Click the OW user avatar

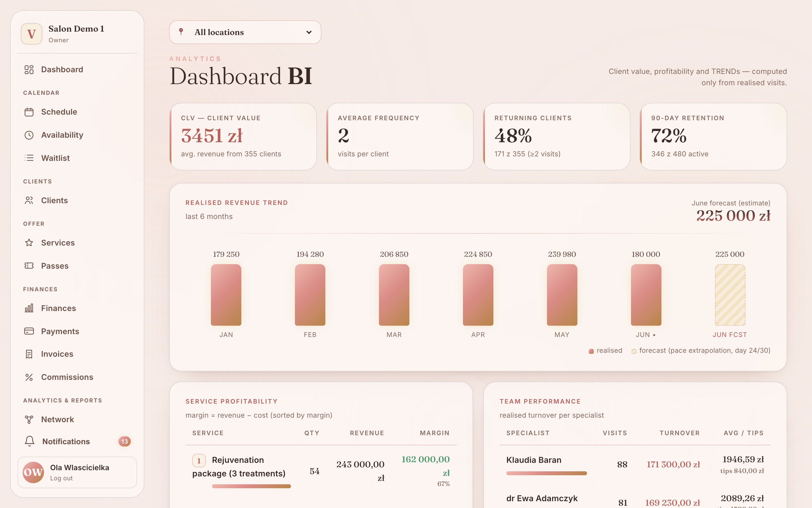click(33, 472)
